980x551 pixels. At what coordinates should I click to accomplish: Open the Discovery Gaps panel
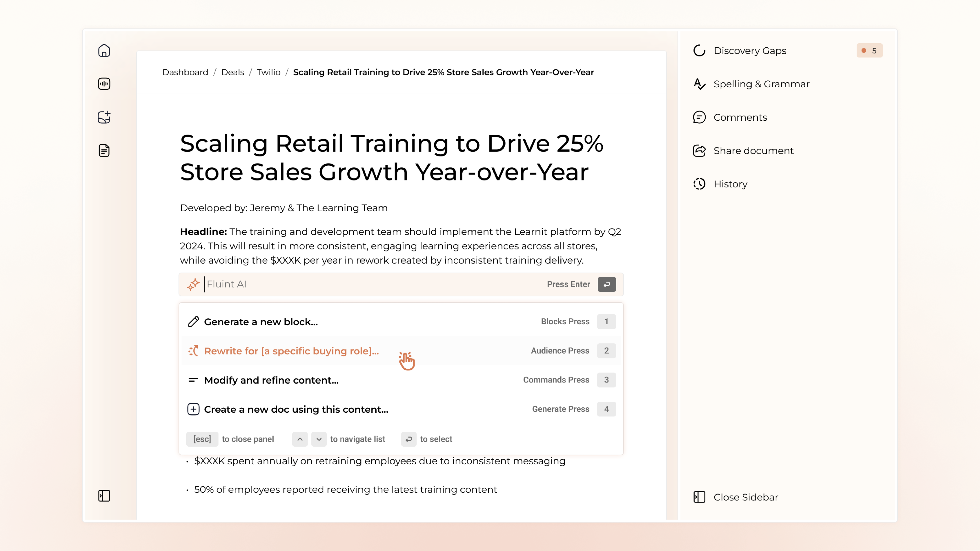749,51
